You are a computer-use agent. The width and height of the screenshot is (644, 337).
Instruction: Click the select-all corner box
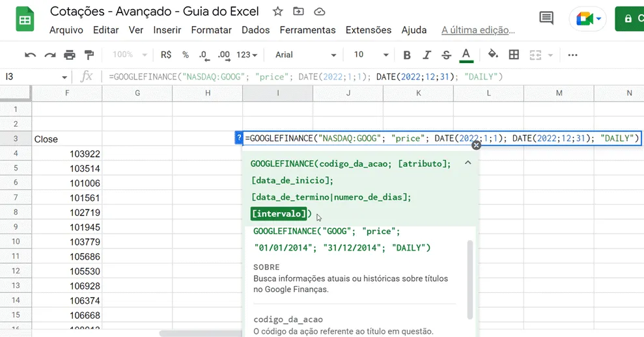[16, 93]
